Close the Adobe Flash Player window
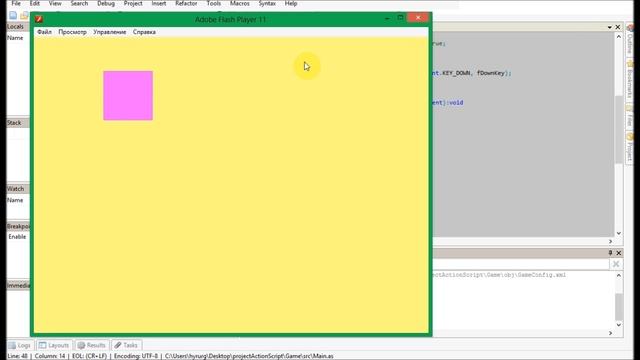The width and height of the screenshot is (640, 360). point(418,18)
